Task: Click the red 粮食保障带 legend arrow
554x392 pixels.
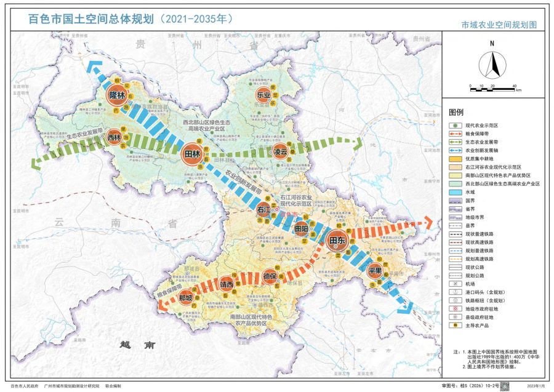Action: (456, 134)
